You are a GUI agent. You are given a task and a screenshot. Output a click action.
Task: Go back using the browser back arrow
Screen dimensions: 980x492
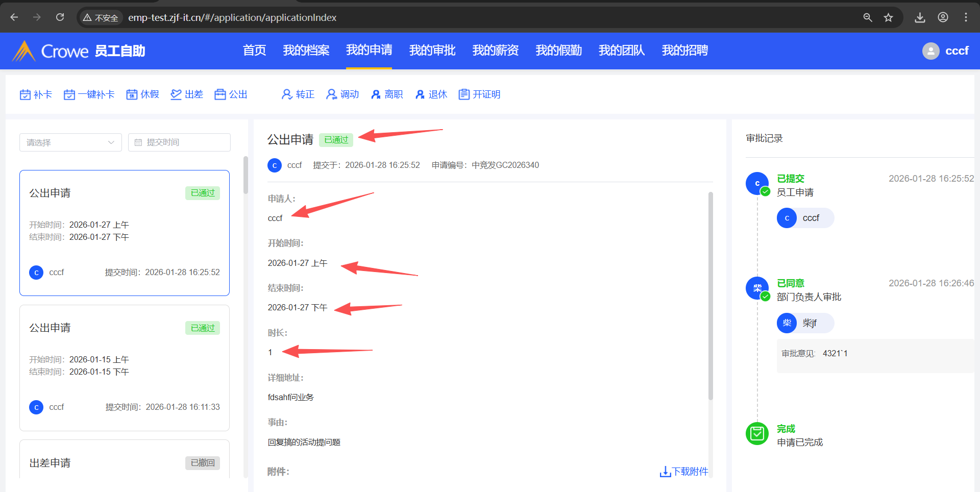(x=14, y=17)
